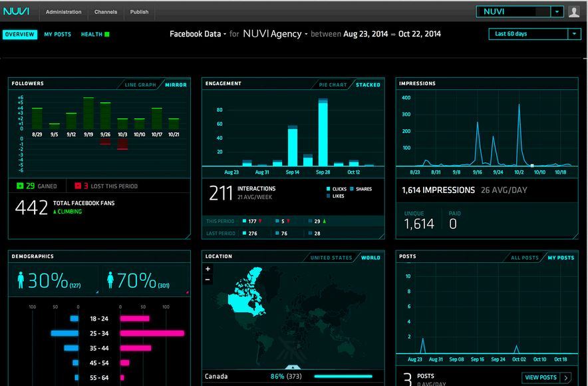This screenshot has height=386, width=588.
Task: Click the white data point on Impressions chart
Action: [x=531, y=166]
